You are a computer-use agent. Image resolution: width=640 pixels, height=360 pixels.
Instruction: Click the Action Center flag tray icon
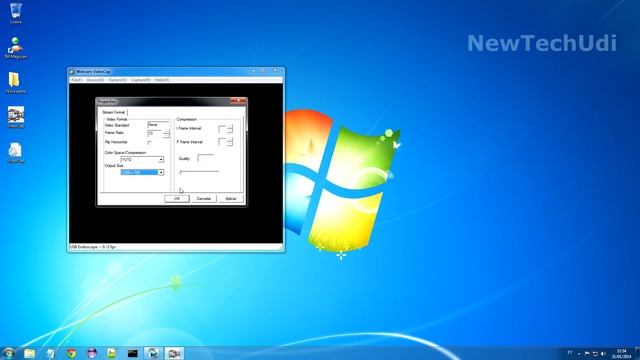click(587, 353)
